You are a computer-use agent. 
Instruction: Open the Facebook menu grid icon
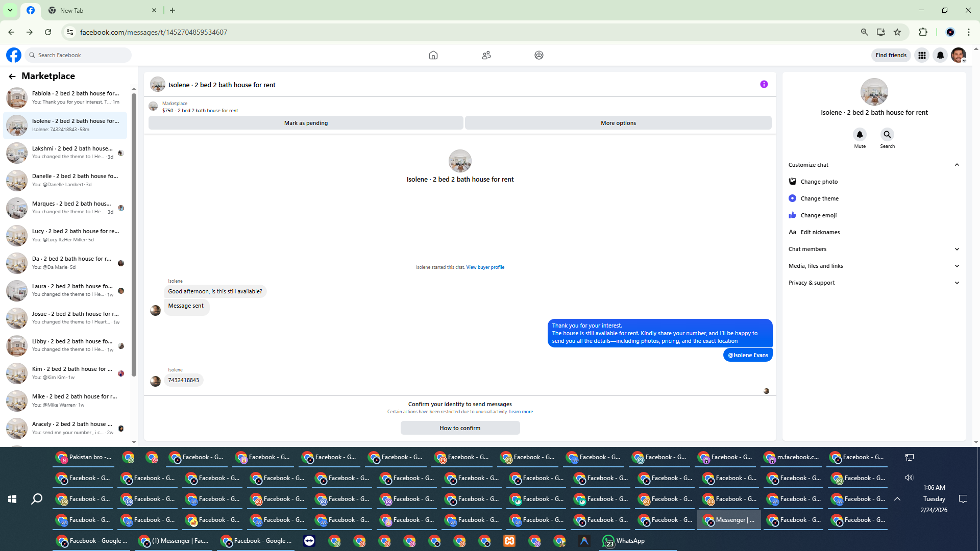coord(922,55)
